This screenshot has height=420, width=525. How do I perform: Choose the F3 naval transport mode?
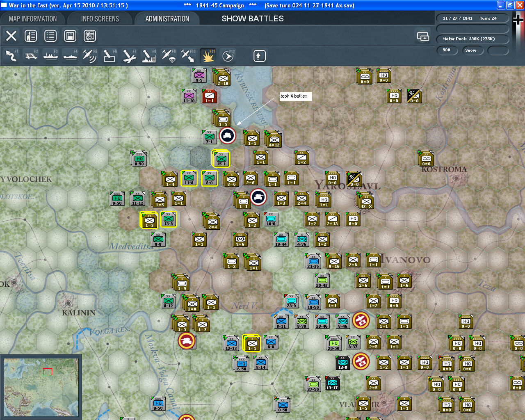point(50,56)
